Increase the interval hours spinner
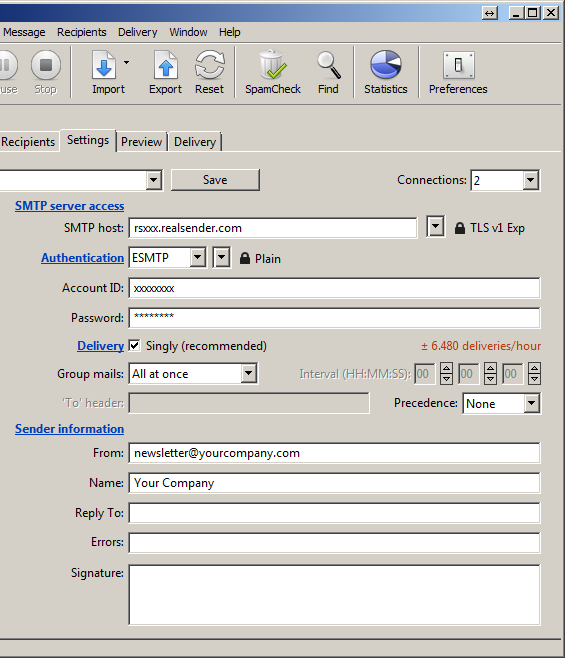Screen dimensions: 565x658 click(446, 368)
